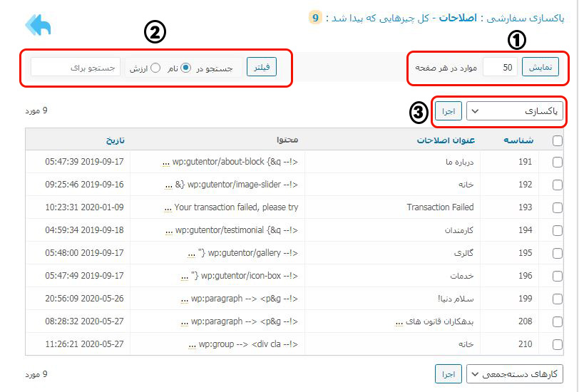Check the box for row ID 195
Image resolution: width=579 pixels, height=392 pixels.
557,253
